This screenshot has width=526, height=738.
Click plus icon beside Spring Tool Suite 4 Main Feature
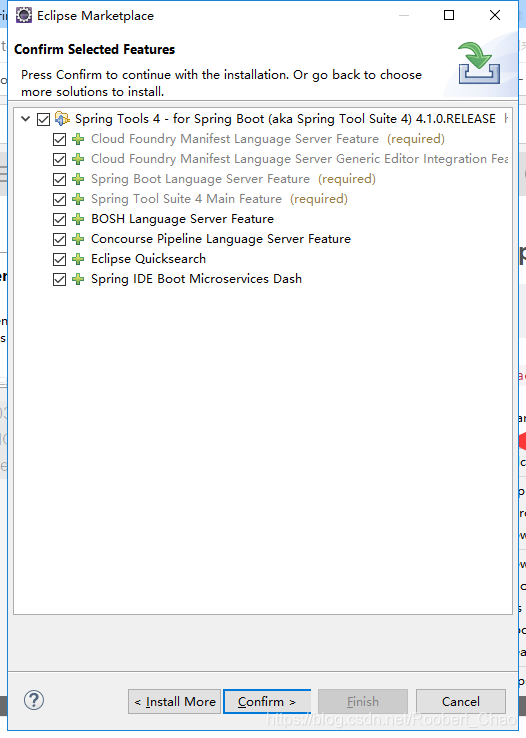point(78,199)
